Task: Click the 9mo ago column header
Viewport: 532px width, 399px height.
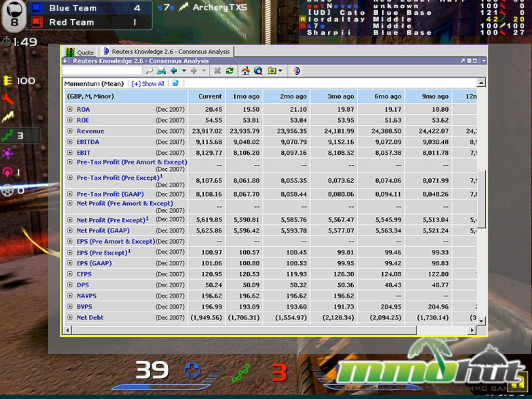Action: [428, 96]
